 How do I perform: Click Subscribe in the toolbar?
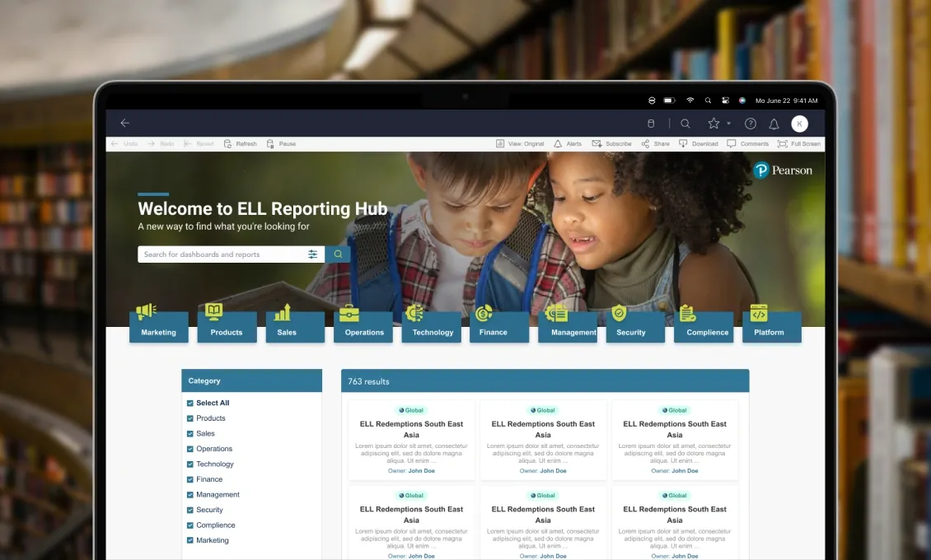611,143
